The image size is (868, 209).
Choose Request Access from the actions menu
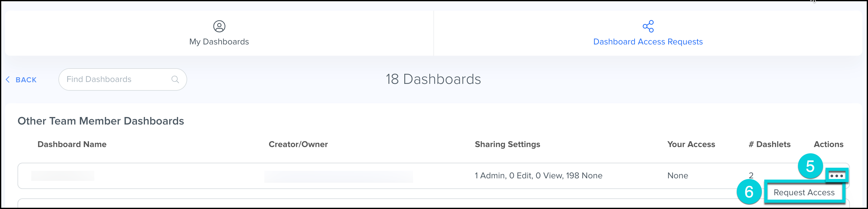[x=804, y=192]
